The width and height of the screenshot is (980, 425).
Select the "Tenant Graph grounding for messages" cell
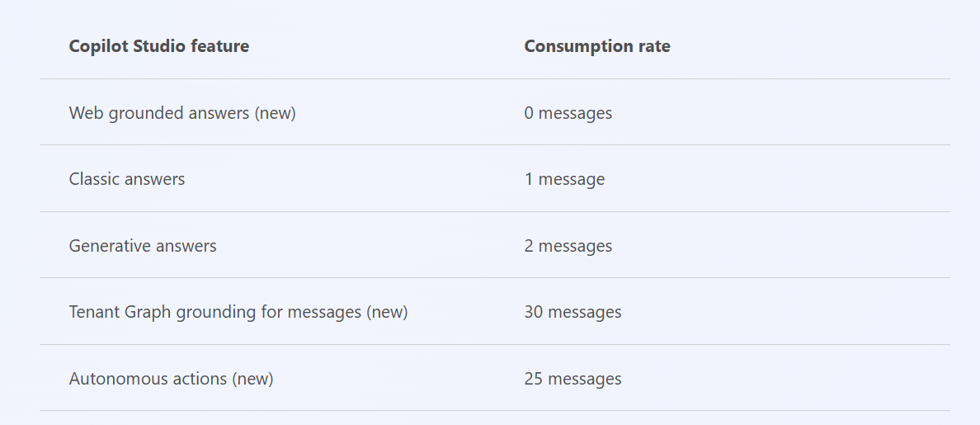(x=238, y=312)
